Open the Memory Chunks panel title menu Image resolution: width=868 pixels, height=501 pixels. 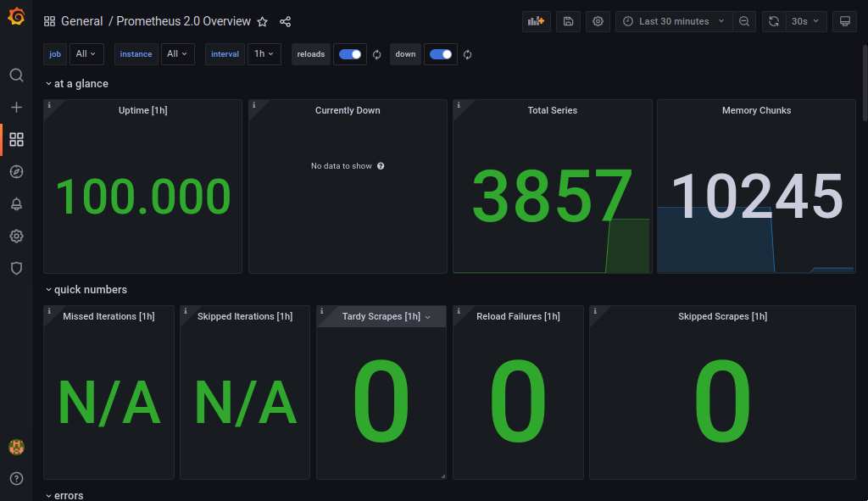[756, 110]
